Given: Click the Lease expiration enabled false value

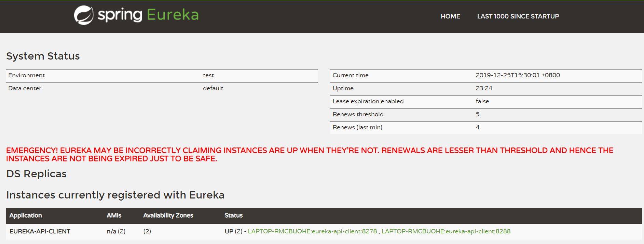Looking at the screenshot, I should coord(482,101).
